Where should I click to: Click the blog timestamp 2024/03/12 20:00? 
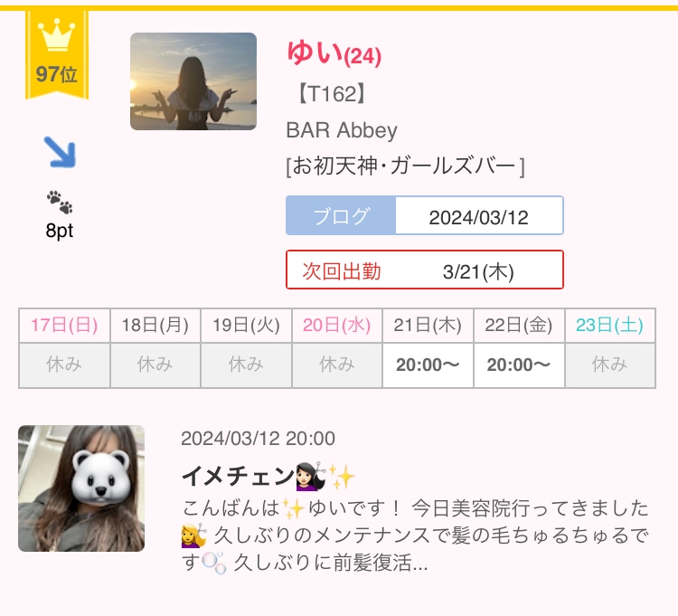[x=258, y=438]
